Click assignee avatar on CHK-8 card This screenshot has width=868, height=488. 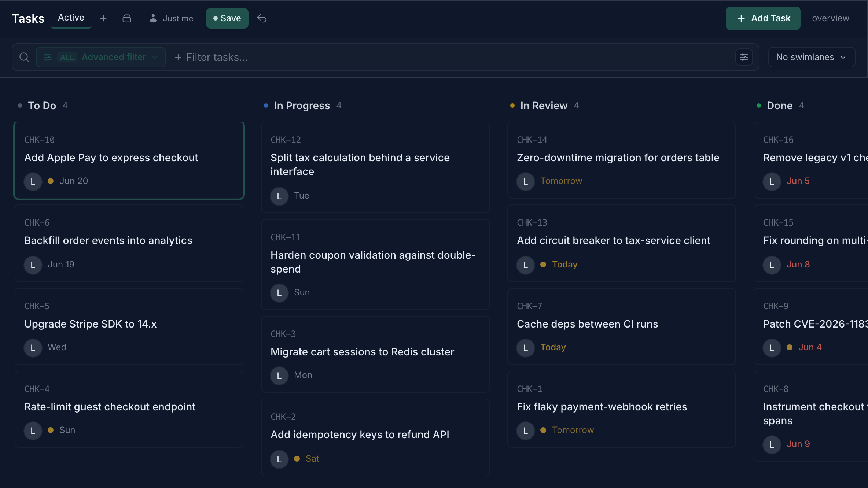tap(772, 444)
